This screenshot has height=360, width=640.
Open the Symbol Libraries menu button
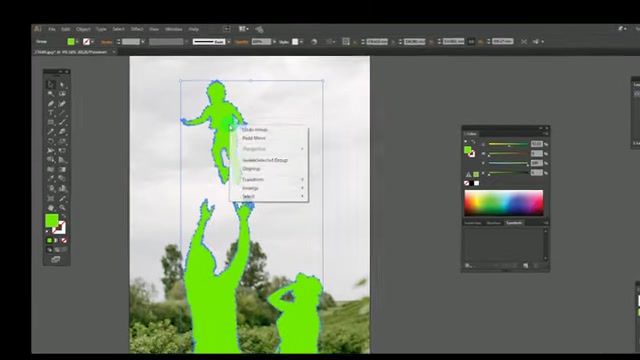[x=468, y=265]
